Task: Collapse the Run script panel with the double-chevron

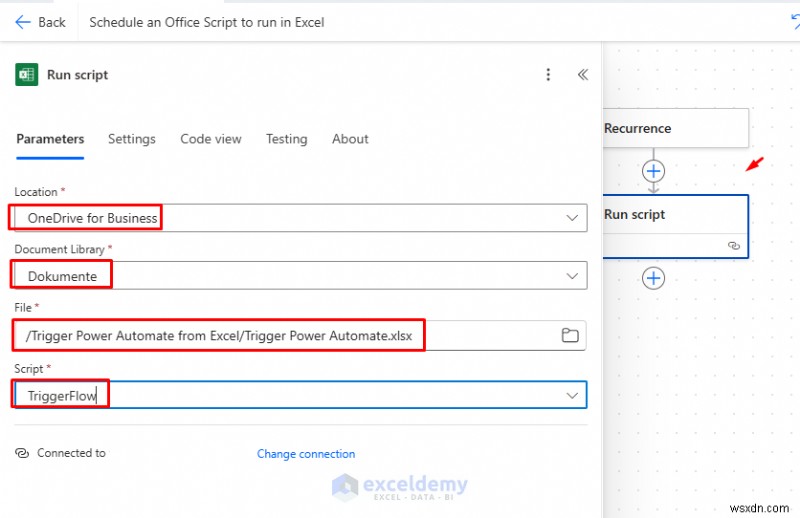Action: (583, 75)
